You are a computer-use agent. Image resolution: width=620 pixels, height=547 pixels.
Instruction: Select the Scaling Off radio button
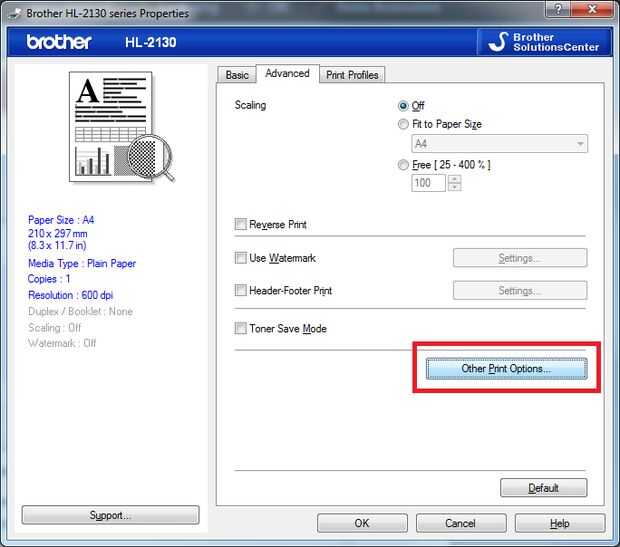(403, 106)
